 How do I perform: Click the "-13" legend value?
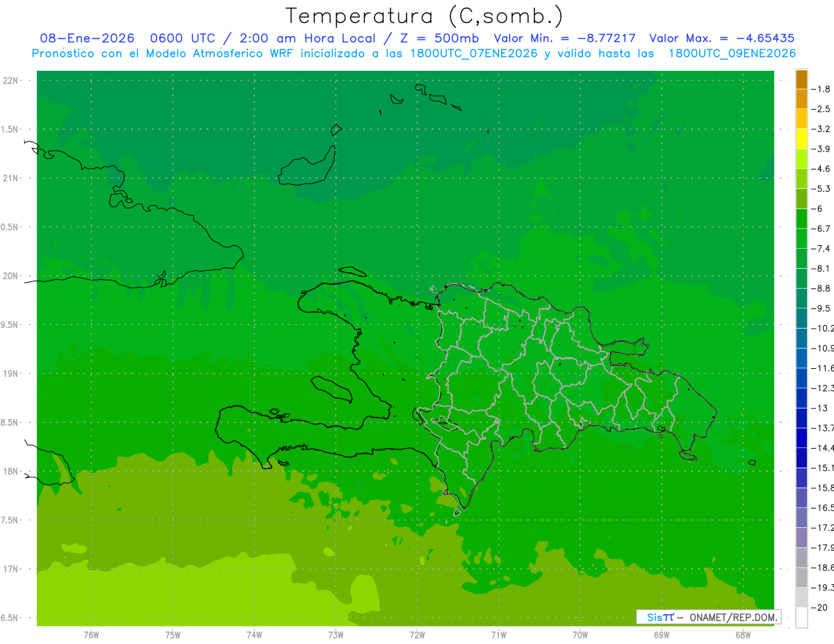pyautogui.click(x=819, y=408)
